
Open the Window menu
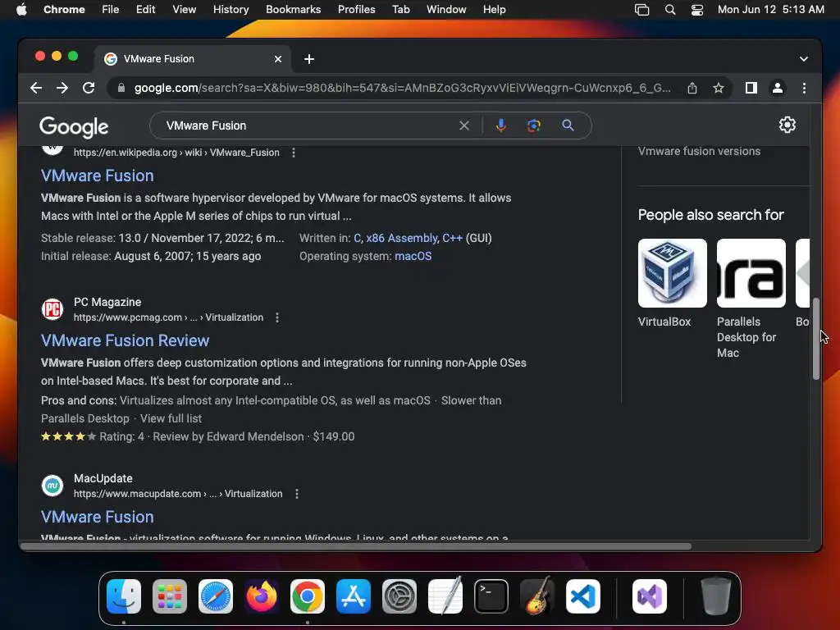pos(446,10)
